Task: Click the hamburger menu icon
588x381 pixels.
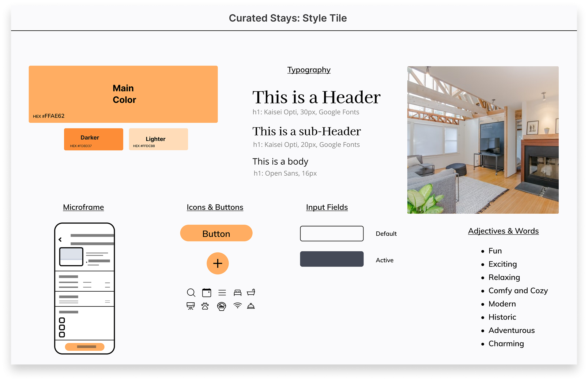Action: click(x=222, y=293)
